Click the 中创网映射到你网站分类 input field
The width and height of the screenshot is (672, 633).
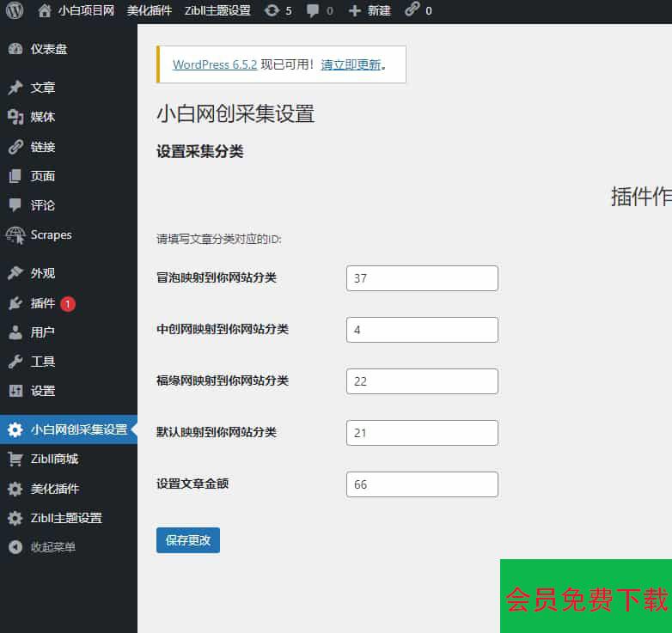point(422,330)
